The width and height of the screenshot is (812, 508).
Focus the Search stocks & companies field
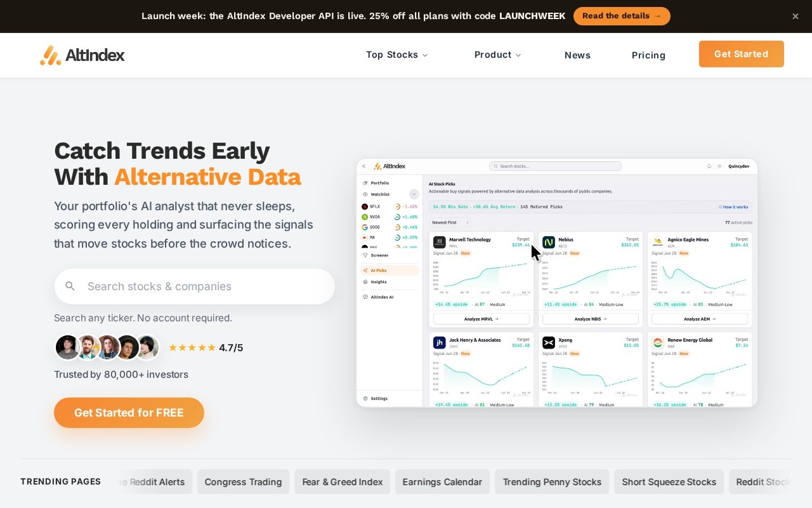[x=194, y=286]
